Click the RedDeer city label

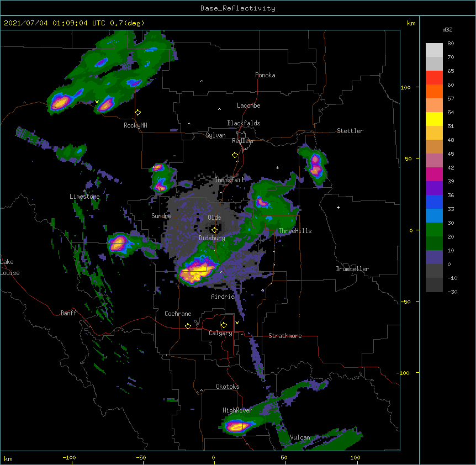coord(243,141)
